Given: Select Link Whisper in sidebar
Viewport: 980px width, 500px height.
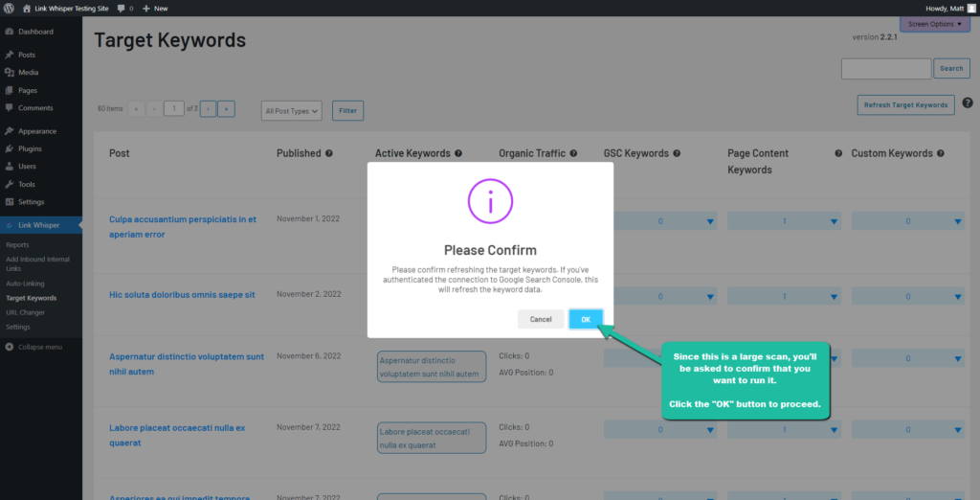Looking at the screenshot, I should click(x=40, y=225).
